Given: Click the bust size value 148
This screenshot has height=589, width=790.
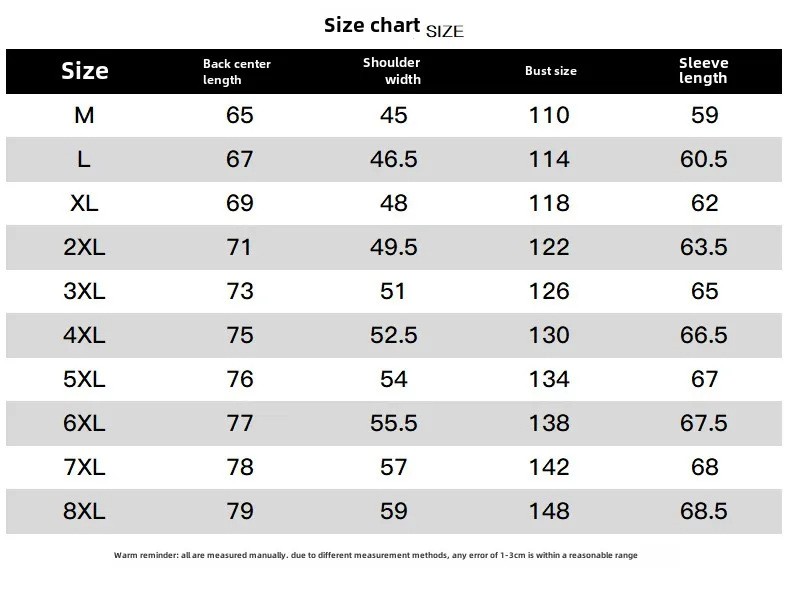Looking at the screenshot, I should [x=549, y=511].
